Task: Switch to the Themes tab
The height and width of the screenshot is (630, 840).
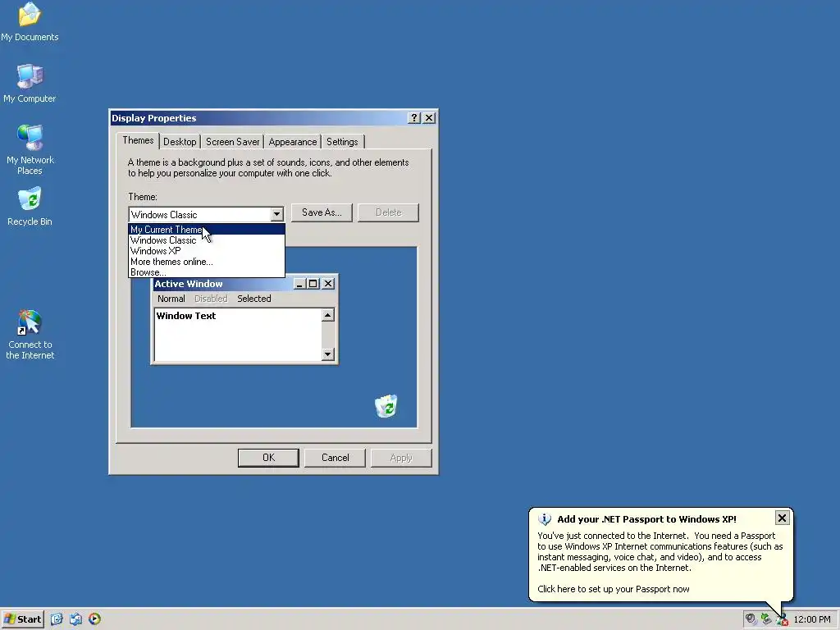Action: (138, 140)
